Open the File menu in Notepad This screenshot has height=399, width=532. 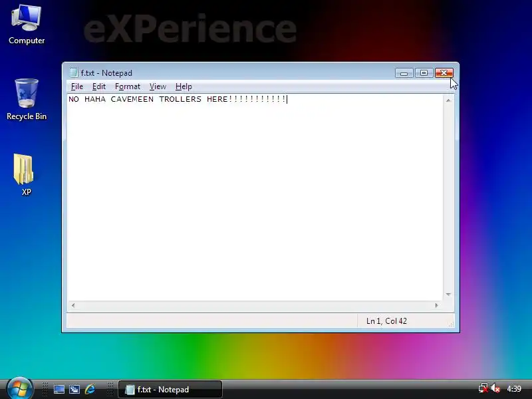[x=77, y=86]
